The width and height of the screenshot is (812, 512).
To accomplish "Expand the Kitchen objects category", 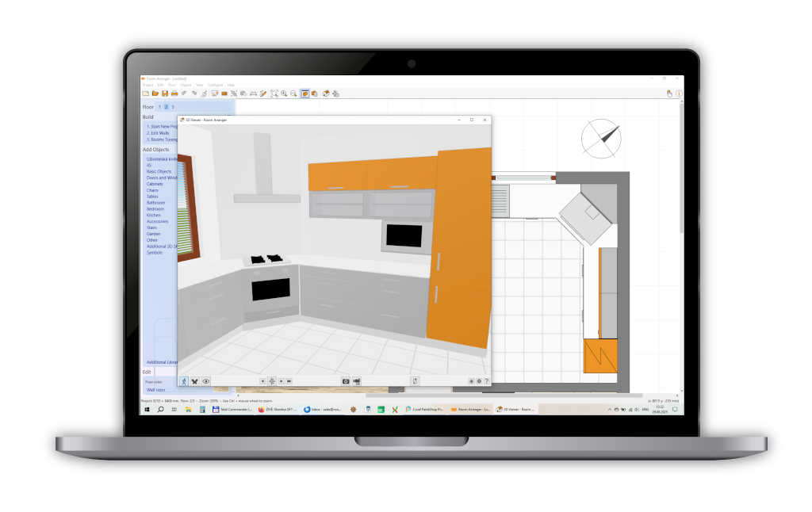I will tap(153, 213).
